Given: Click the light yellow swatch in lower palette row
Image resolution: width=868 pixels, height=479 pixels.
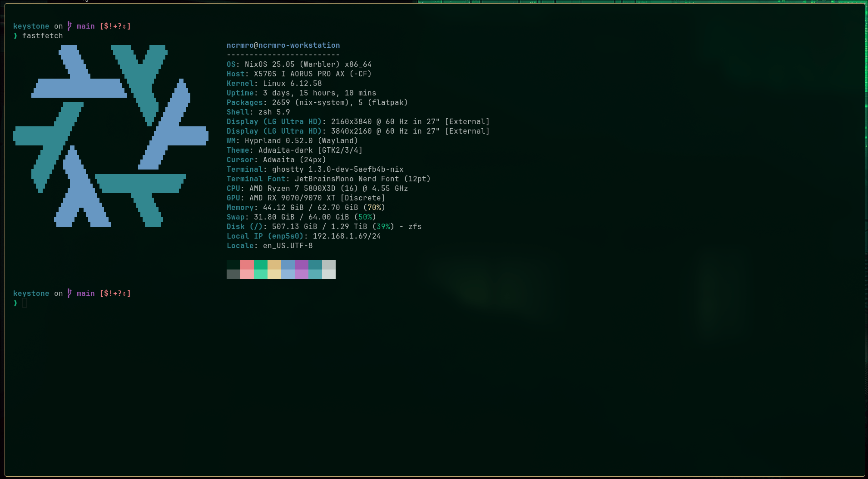Looking at the screenshot, I should click(x=274, y=274).
